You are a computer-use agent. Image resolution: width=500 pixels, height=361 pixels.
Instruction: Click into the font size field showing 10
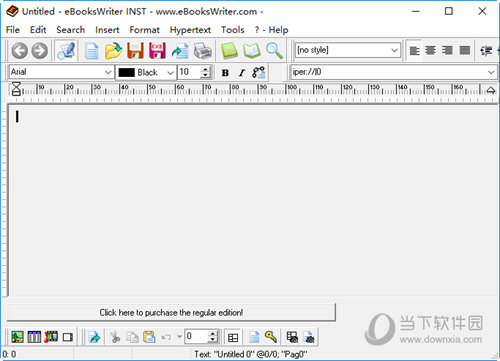pos(189,72)
